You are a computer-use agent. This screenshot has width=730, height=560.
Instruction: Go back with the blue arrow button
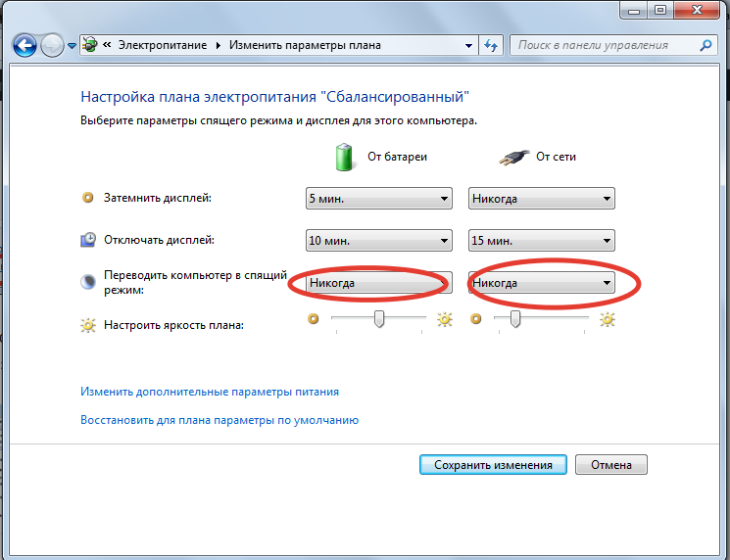24,46
